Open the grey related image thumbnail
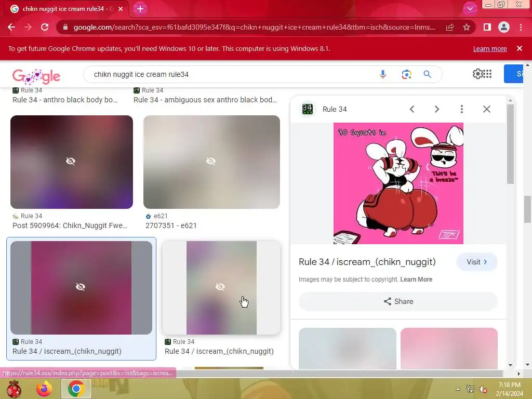This screenshot has height=399, width=532. pyautogui.click(x=348, y=349)
